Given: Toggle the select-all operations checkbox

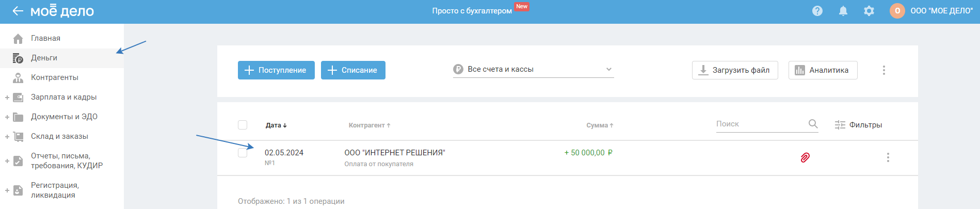Looking at the screenshot, I should 243,125.
